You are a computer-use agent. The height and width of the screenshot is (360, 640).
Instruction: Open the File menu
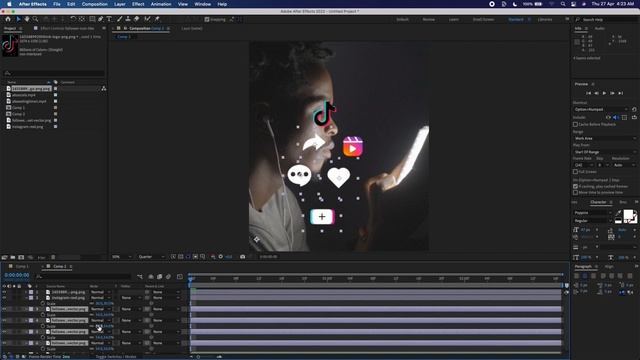57,4
